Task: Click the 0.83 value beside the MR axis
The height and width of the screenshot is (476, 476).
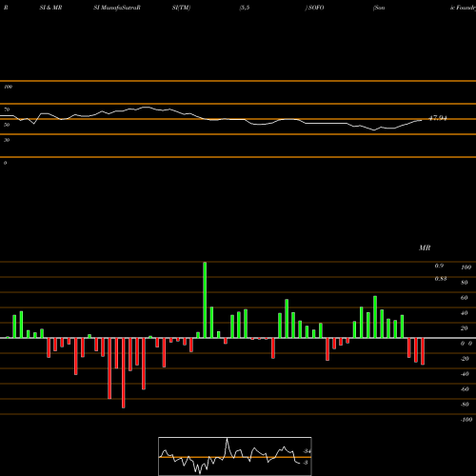Action: coord(441,279)
